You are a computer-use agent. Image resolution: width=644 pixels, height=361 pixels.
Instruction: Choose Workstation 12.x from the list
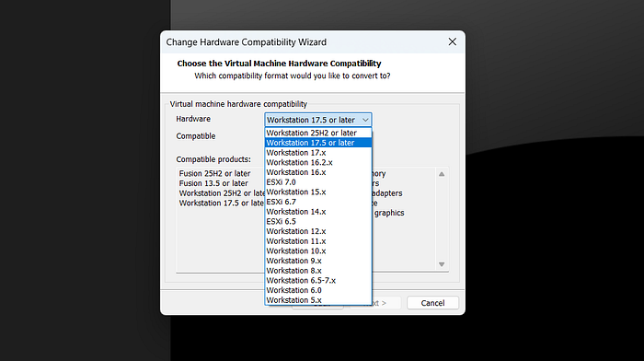(318, 231)
